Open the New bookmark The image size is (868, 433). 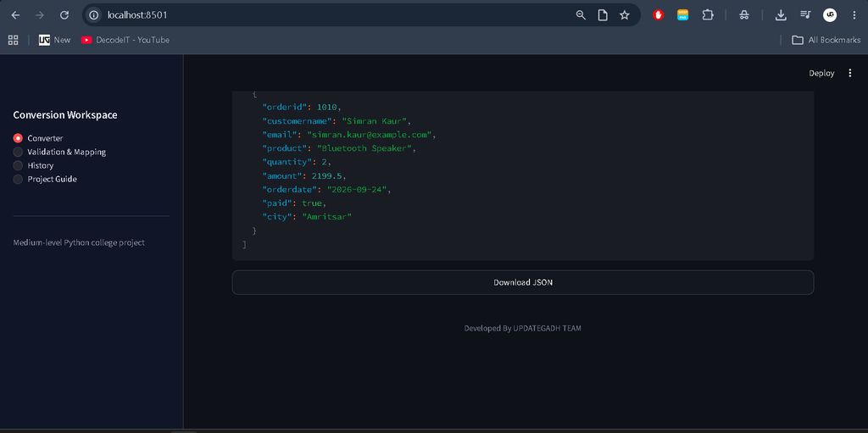coord(55,40)
